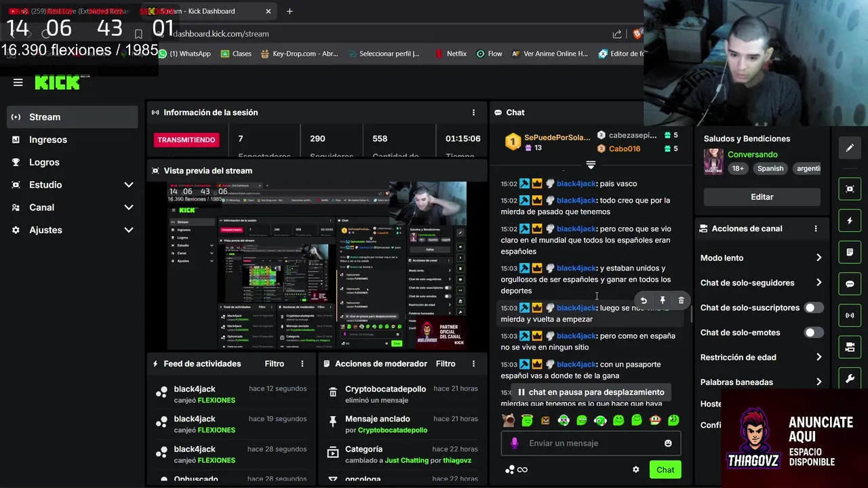Open the Brave shields icon

(x=637, y=34)
